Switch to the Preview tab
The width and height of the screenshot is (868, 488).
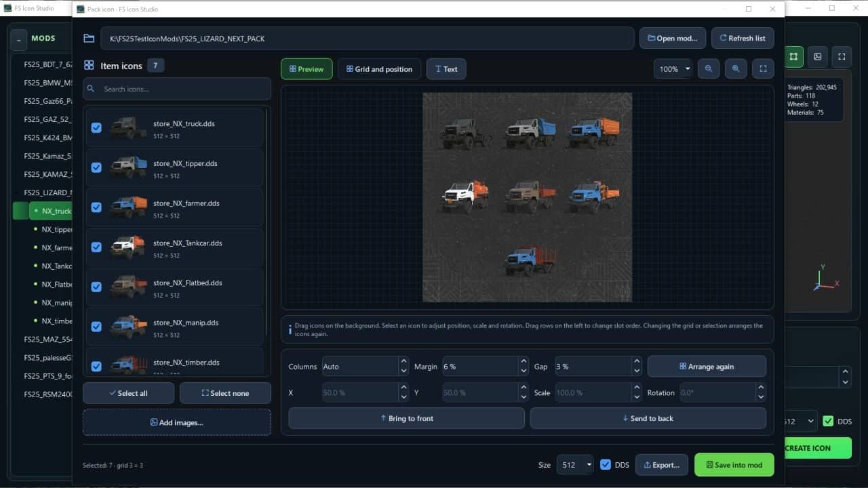point(307,69)
